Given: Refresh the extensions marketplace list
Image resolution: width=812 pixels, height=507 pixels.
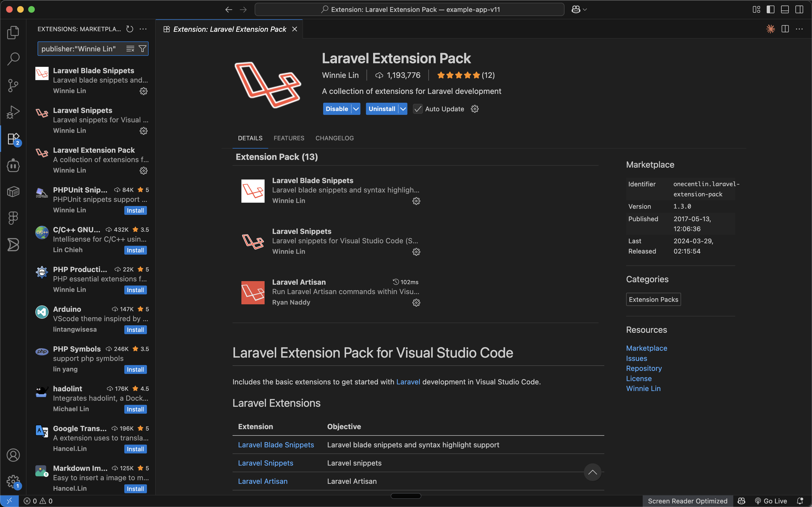Looking at the screenshot, I should pyautogui.click(x=130, y=29).
